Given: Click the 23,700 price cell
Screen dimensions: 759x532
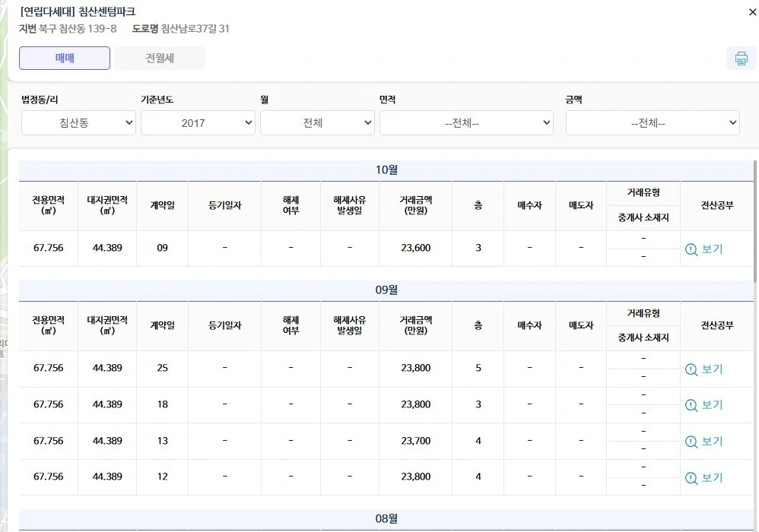Looking at the screenshot, I should pyautogui.click(x=416, y=441).
